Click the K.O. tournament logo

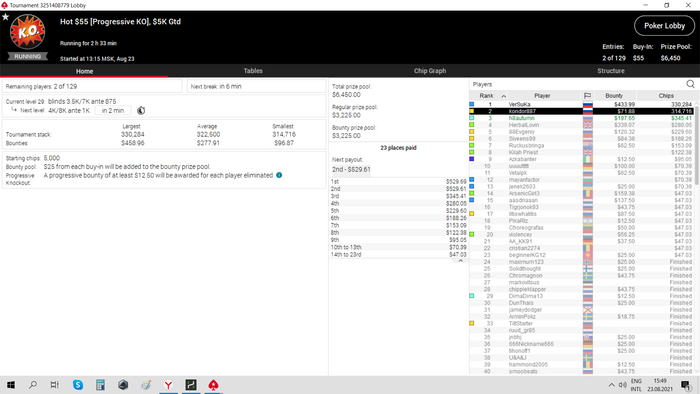28,32
